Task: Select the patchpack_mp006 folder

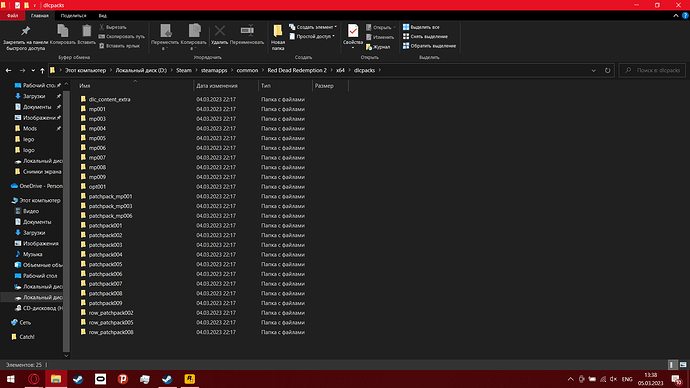Action: coord(110,216)
